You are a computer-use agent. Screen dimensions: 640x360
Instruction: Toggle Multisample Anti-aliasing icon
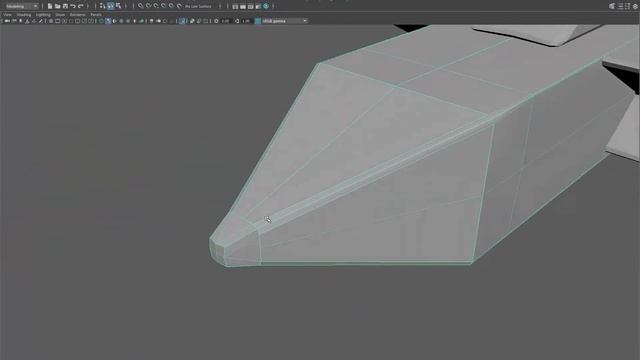(165, 21)
